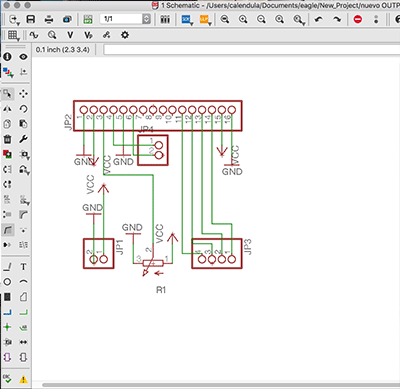The height and width of the screenshot is (389, 400).
Task: Select the Change wrench tool
Action: click(23, 139)
